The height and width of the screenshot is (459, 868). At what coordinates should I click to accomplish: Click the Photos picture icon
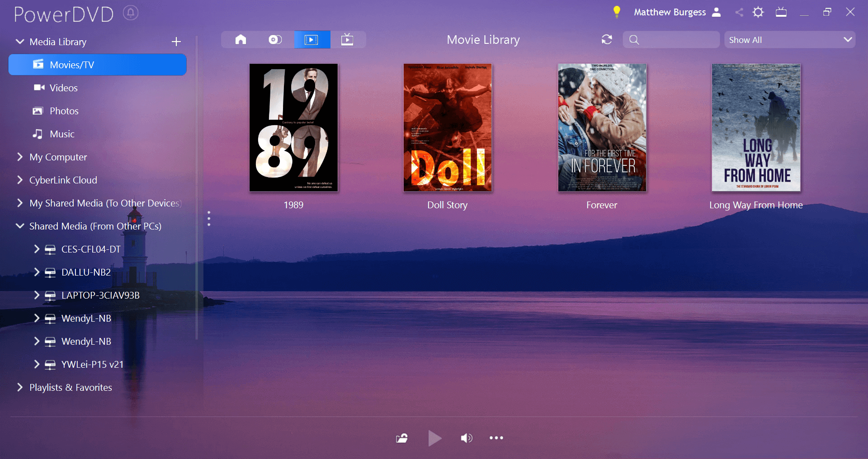click(38, 111)
